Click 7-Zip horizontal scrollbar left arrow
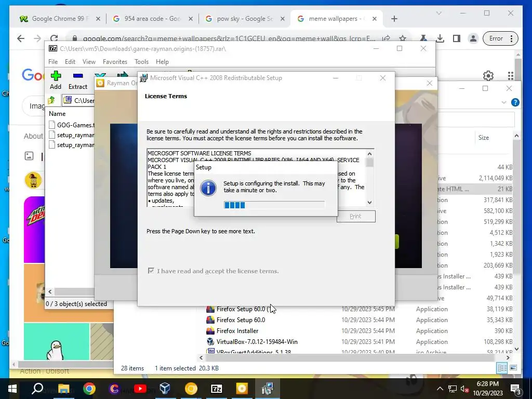532x399 pixels. click(50, 291)
